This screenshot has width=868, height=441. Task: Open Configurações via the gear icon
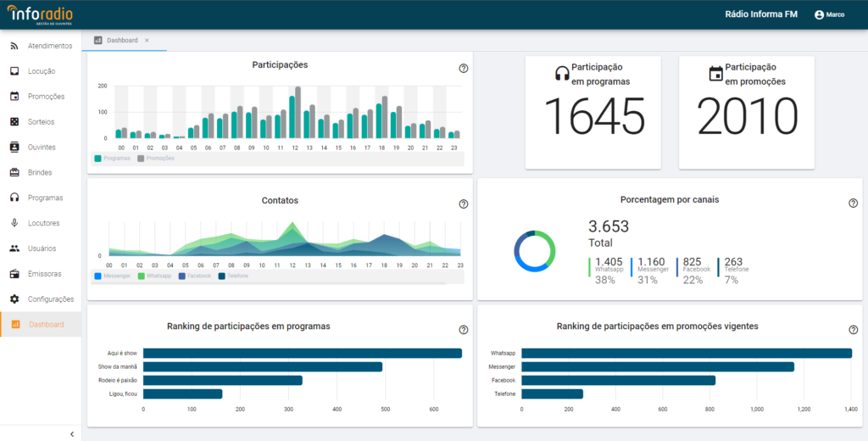[x=14, y=299]
